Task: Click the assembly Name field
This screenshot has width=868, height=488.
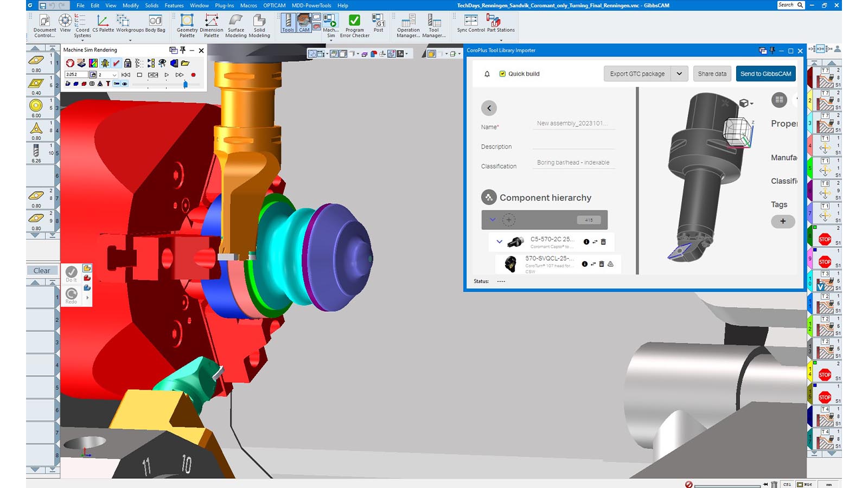Action: (573, 124)
